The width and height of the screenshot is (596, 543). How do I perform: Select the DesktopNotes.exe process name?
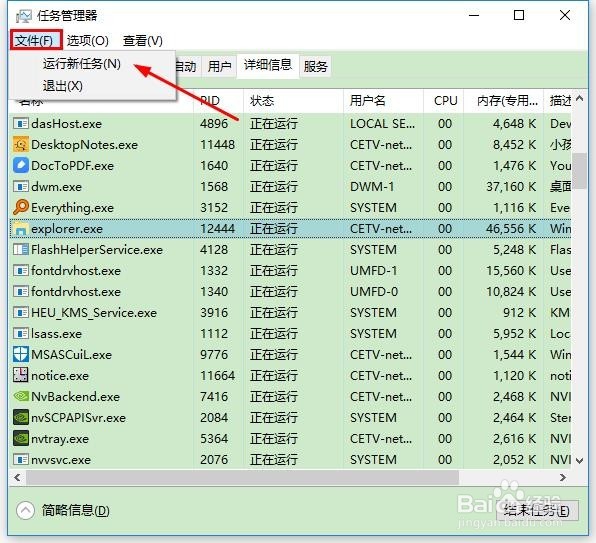coord(84,145)
